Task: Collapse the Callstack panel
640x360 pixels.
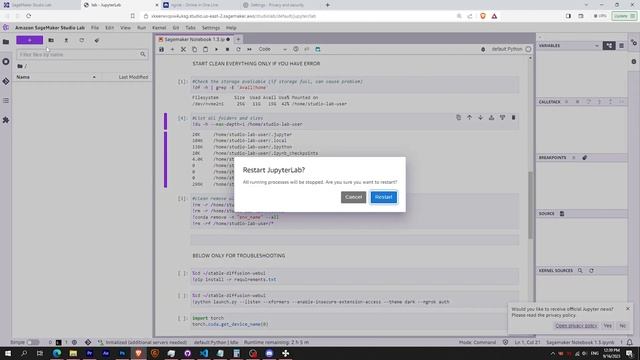Action: coord(549,102)
